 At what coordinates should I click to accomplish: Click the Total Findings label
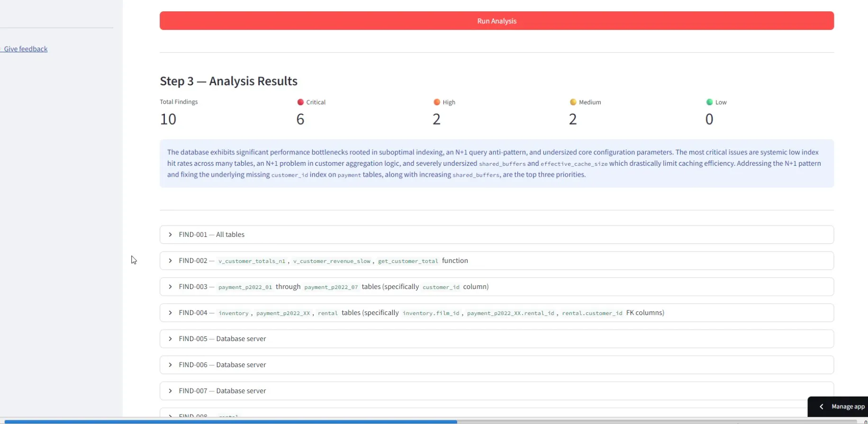click(179, 102)
